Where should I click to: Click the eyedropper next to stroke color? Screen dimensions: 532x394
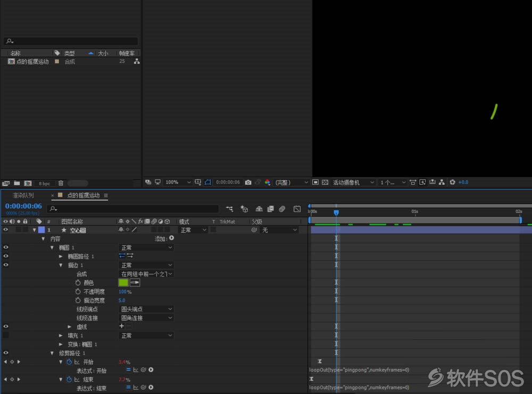coord(135,283)
